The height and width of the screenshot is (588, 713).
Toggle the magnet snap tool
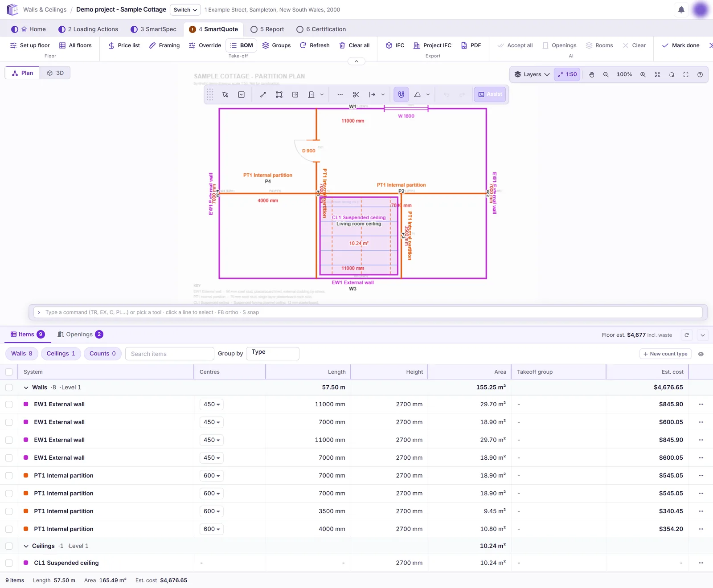click(x=401, y=94)
